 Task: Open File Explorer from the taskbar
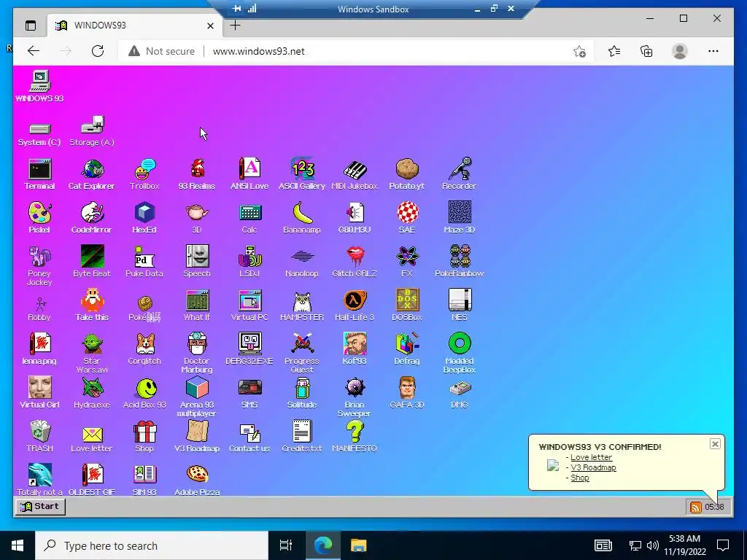(358, 545)
